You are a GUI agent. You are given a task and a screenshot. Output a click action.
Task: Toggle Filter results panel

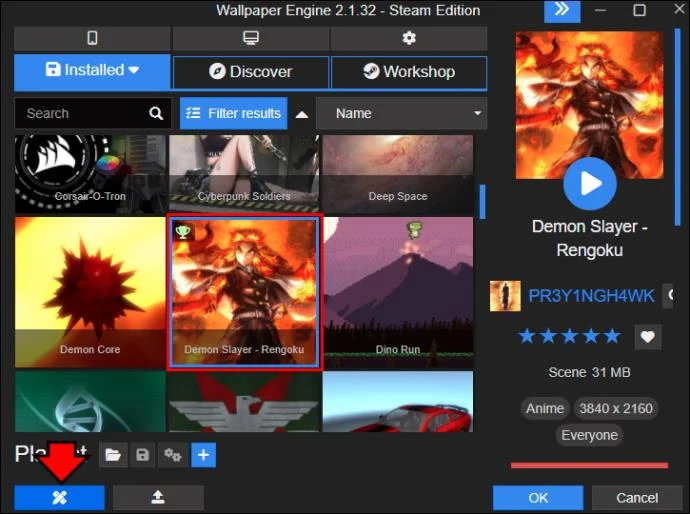(234, 113)
